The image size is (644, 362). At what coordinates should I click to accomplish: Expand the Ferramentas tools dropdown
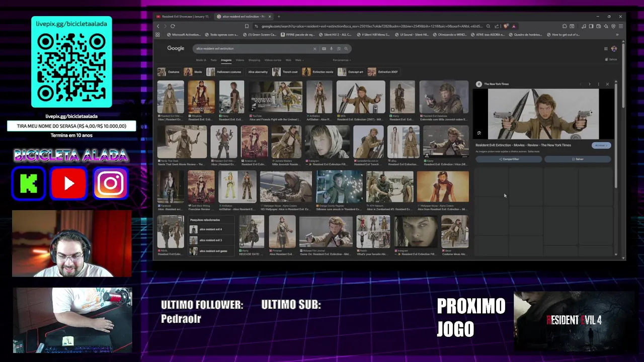coord(342,60)
